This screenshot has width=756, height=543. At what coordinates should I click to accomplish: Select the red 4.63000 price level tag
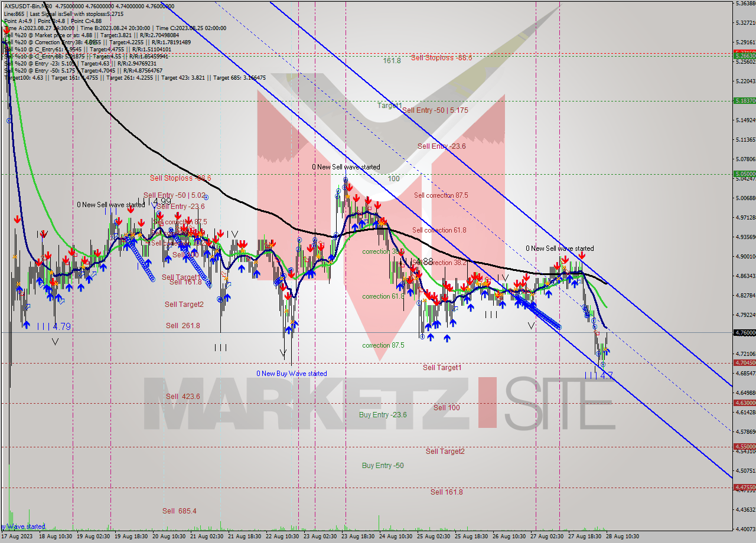click(x=744, y=403)
